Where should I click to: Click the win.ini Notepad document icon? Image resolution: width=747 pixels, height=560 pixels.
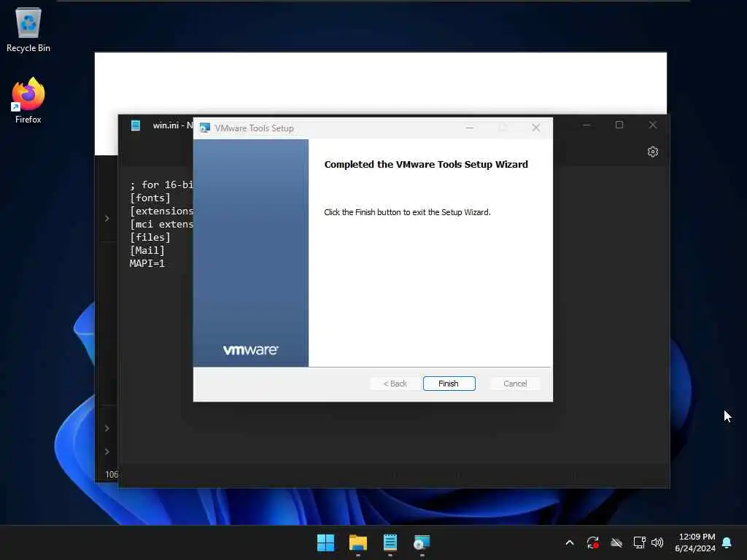[136, 125]
